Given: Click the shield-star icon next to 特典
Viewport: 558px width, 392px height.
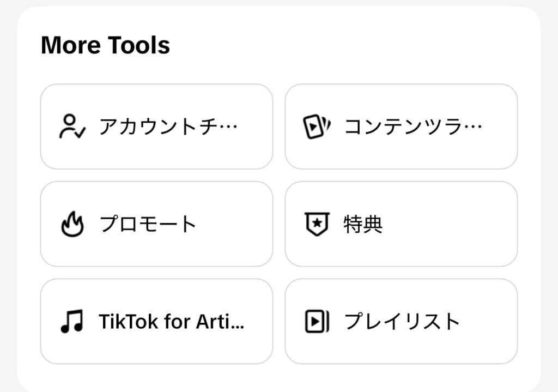Looking at the screenshot, I should click(x=316, y=222).
